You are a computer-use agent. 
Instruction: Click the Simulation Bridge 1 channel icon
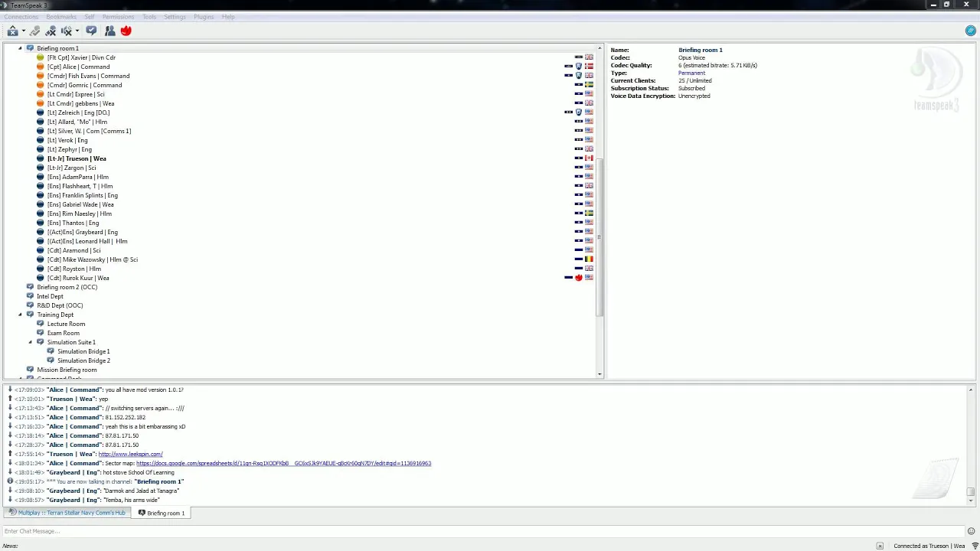[51, 351]
